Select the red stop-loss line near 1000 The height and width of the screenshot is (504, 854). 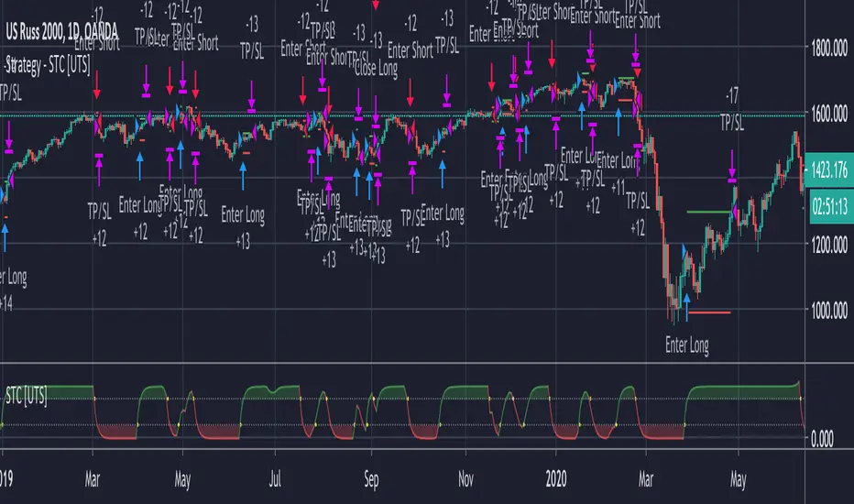(x=709, y=312)
